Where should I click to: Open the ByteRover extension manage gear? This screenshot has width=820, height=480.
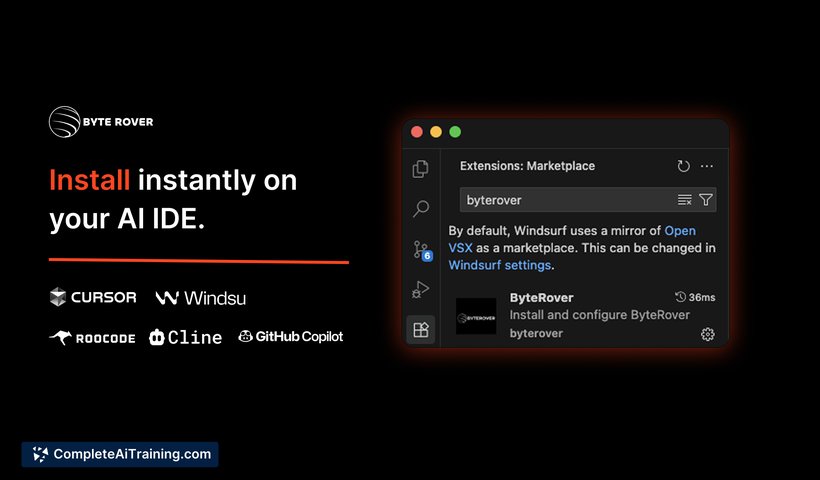(x=708, y=334)
